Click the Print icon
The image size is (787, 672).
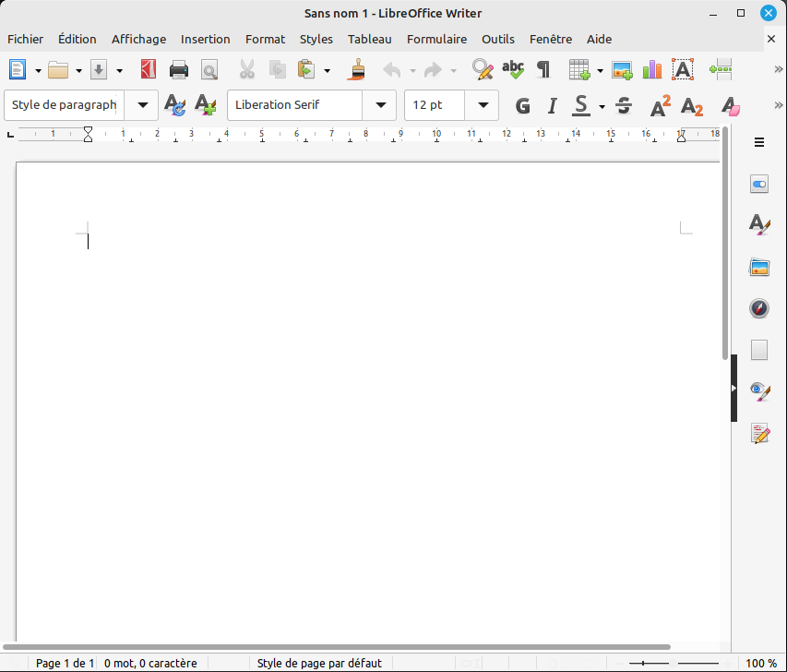[179, 69]
